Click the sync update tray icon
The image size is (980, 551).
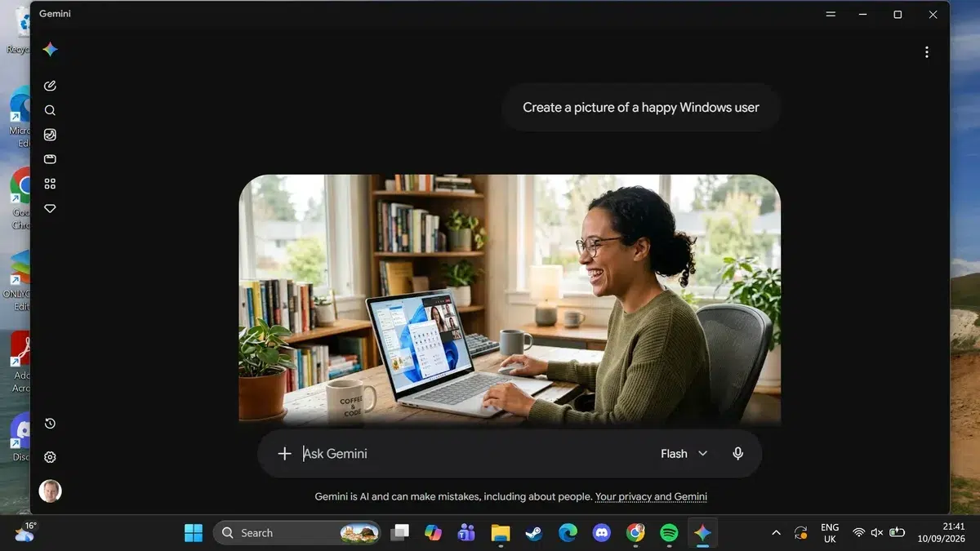pyautogui.click(x=801, y=533)
